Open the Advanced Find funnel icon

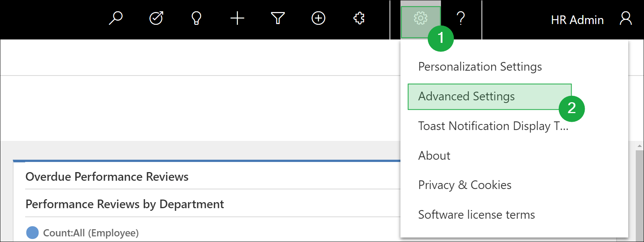coord(278,18)
